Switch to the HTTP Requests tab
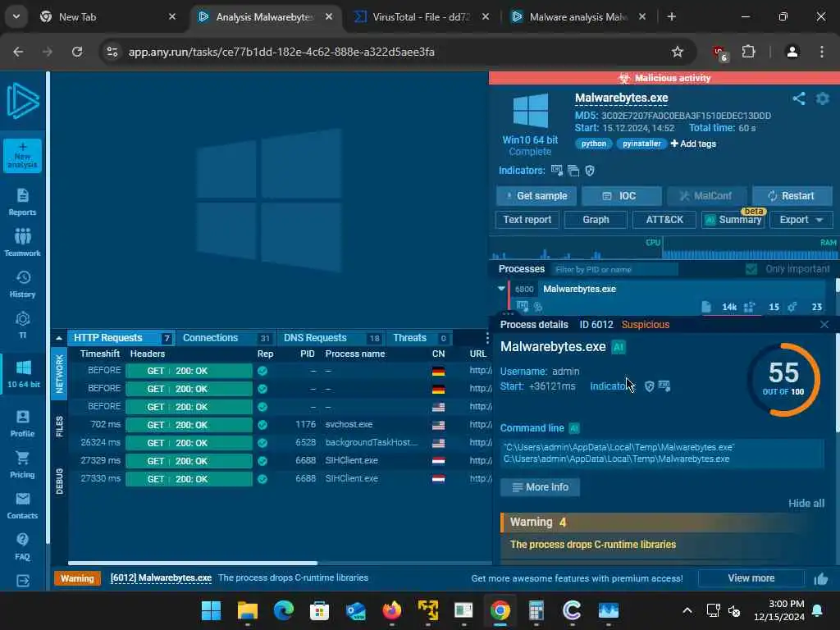 [121, 338]
